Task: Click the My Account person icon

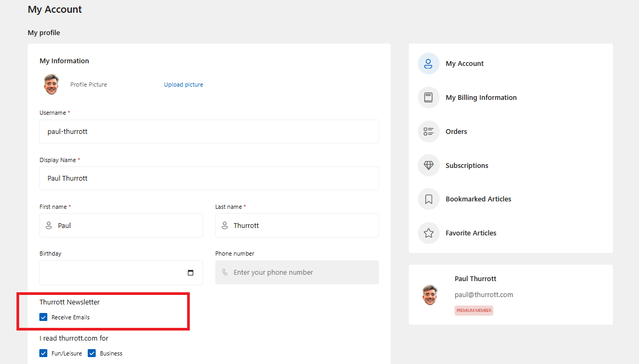Action: tap(428, 64)
